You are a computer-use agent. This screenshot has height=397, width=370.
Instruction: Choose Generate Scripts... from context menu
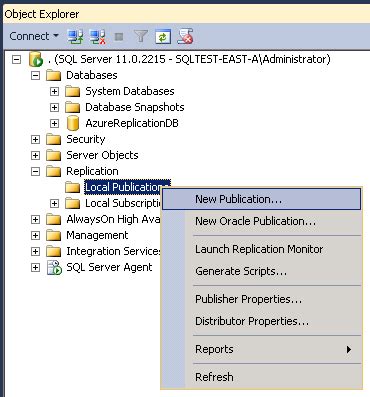point(261,271)
